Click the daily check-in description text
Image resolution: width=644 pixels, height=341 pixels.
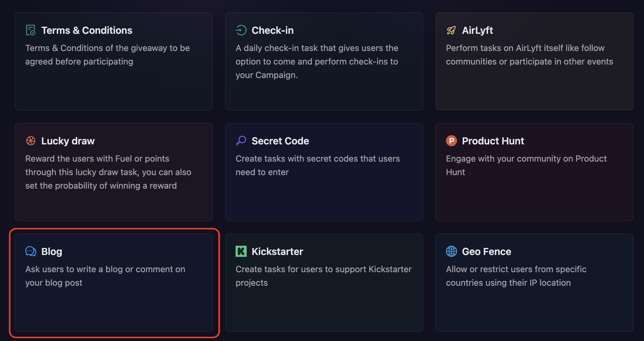coord(317,61)
